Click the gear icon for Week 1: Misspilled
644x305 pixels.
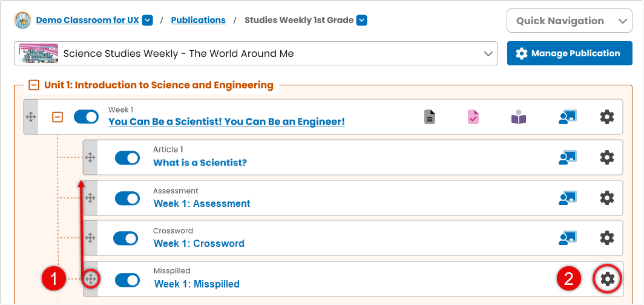pyautogui.click(x=607, y=279)
